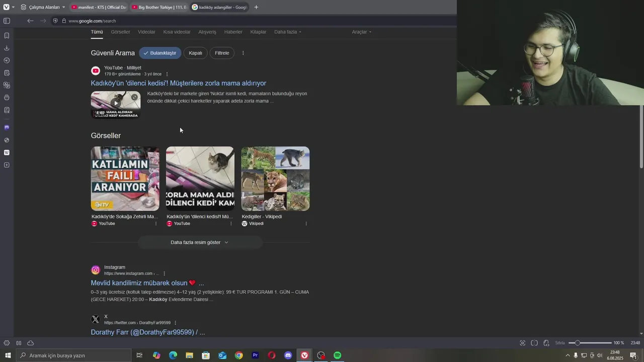Click Sıfırla zoom reset button
This screenshot has height=362, width=644.
click(x=560, y=343)
